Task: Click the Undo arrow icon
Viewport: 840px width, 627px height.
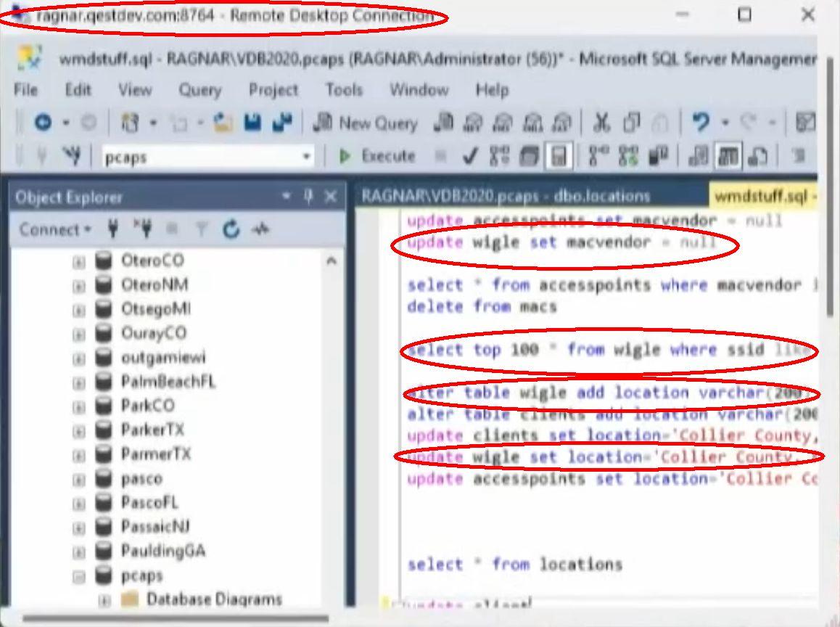Action: coord(700,123)
